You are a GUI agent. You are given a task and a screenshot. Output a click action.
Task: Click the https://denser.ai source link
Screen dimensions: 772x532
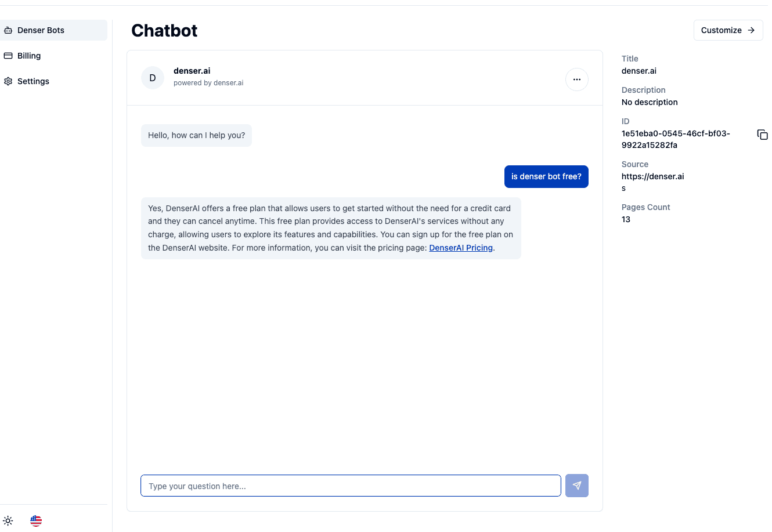(652, 176)
